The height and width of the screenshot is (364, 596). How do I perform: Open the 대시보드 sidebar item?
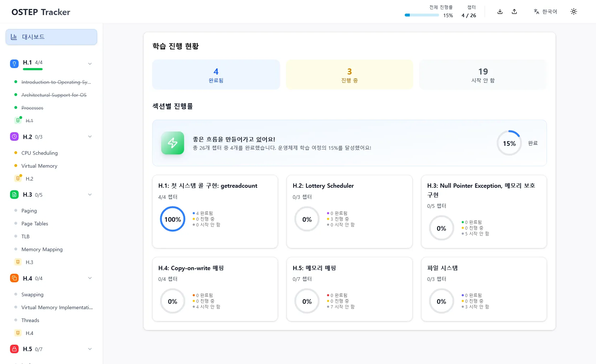[x=51, y=37]
